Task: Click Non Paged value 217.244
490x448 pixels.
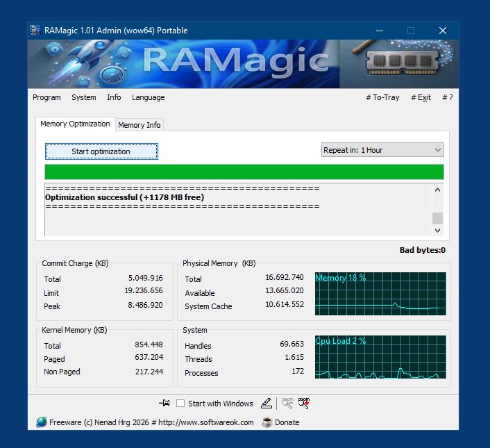Action: tap(149, 372)
